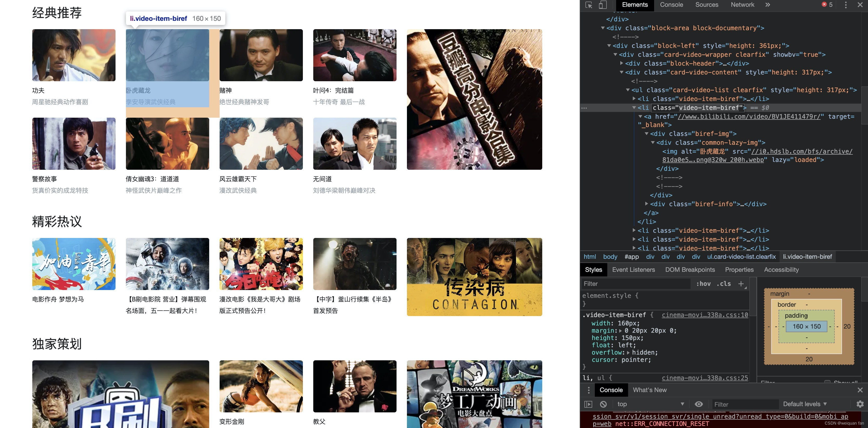The width and height of the screenshot is (868, 428).
Task: Click the ellipsis beside the selected li node
Action: pyautogui.click(x=584, y=108)
